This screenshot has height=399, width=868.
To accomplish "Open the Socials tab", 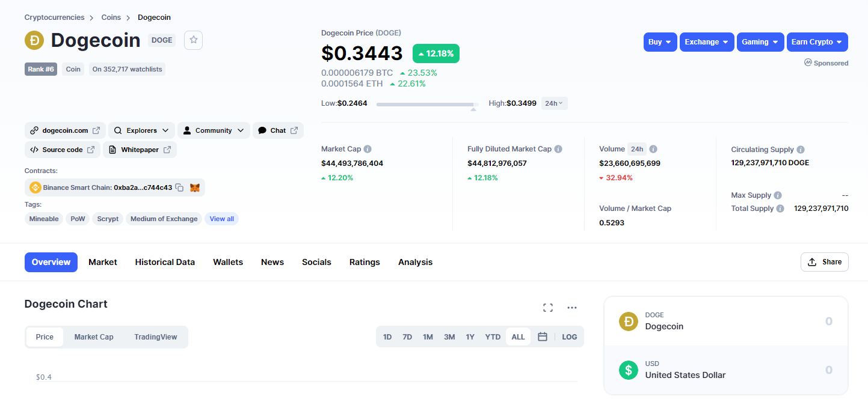I will point(316,262).
